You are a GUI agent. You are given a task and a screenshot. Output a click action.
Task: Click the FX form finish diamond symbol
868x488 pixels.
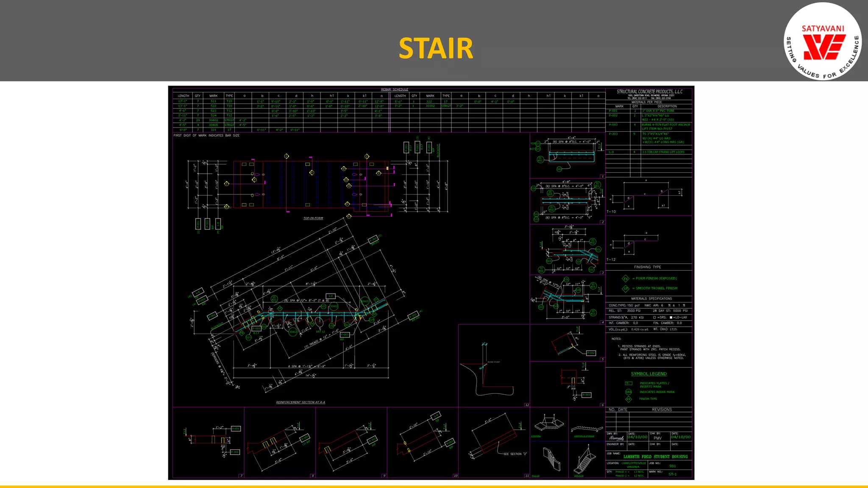[626, 278]
